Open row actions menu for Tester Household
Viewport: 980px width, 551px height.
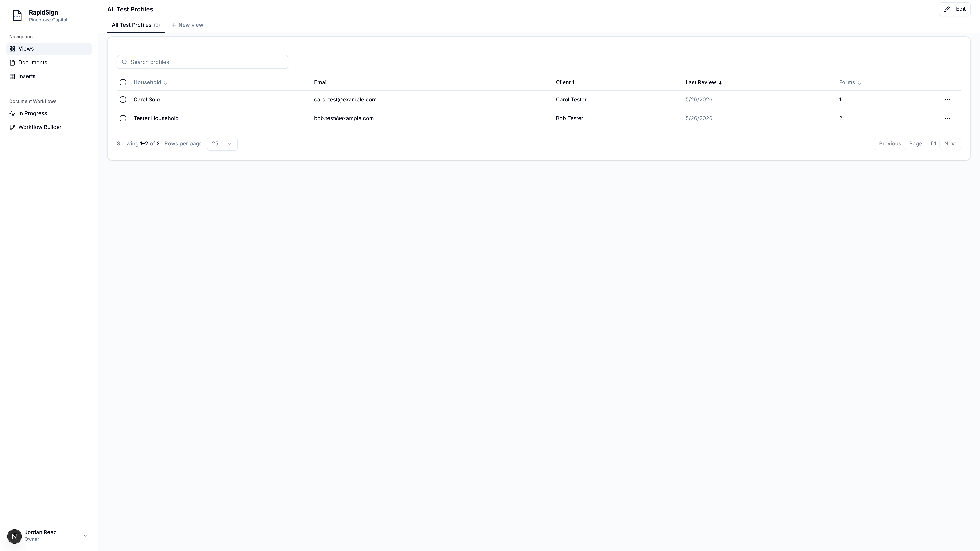click(947, 119)
